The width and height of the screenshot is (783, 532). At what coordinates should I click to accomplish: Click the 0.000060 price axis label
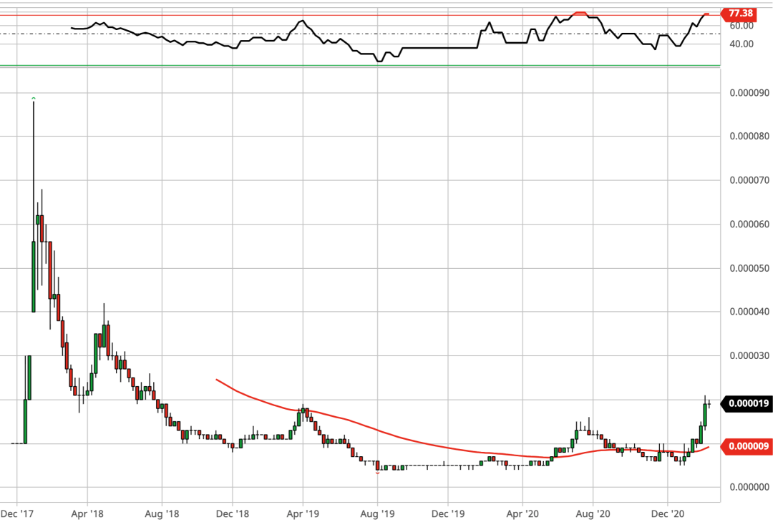pyautogui.click(x=749, y=225)
